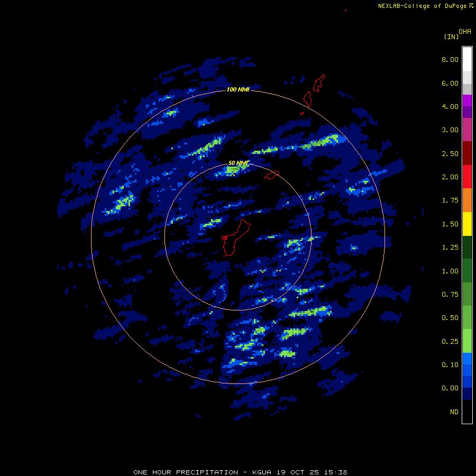476x476 pixels.
Task: Select the darkest green swatch below yellow
Action: (x=467, y=247)
